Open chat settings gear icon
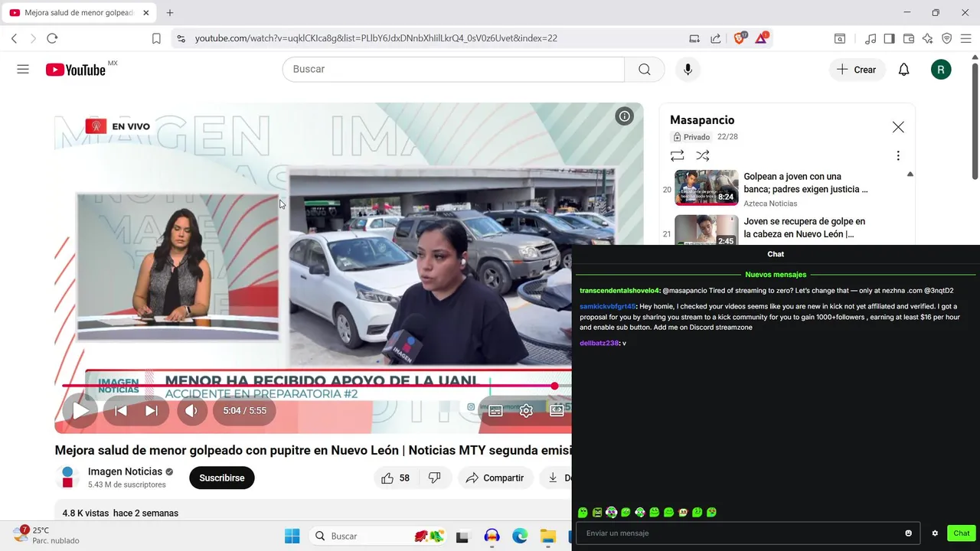The width and height of the screenshot is (980, 551). point(935,533)
